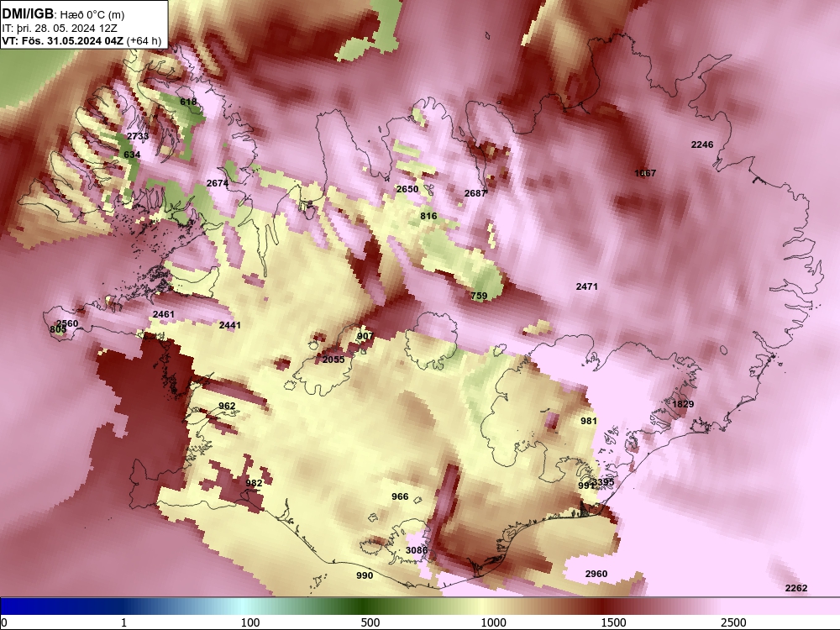Screen dimensions: 840x630
Task: Select the 759 value on the green patch
Action: pos(479,296)
